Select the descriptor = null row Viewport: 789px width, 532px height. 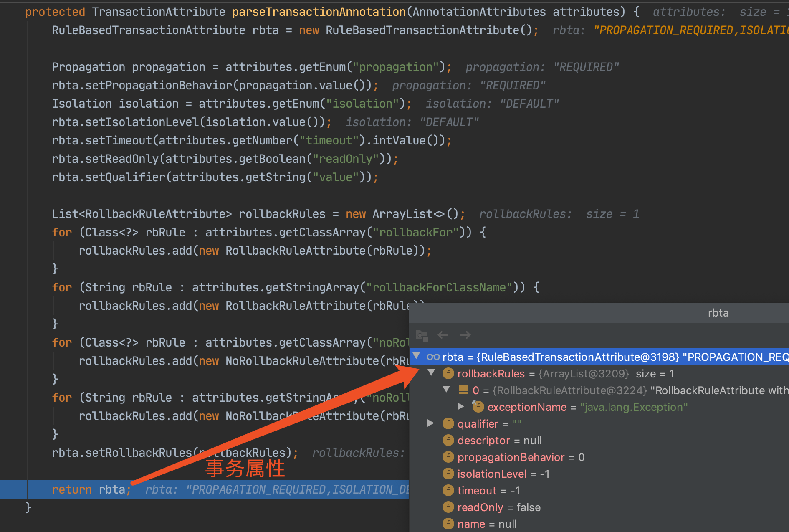pos(599,441)
